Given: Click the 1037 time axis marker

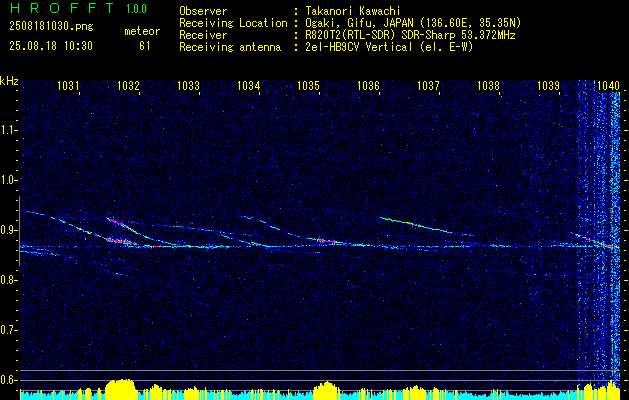Looking at the screenshot, I should [x=428, y=85].
